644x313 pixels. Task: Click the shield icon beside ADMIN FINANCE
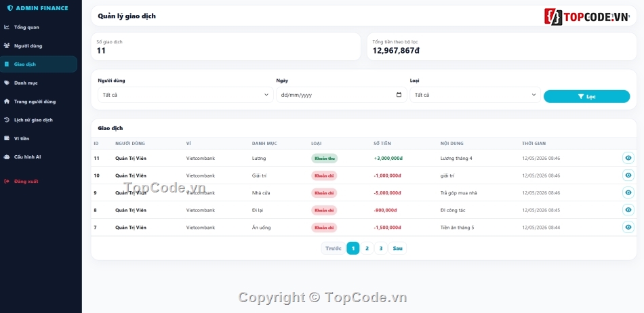[10, 8]
